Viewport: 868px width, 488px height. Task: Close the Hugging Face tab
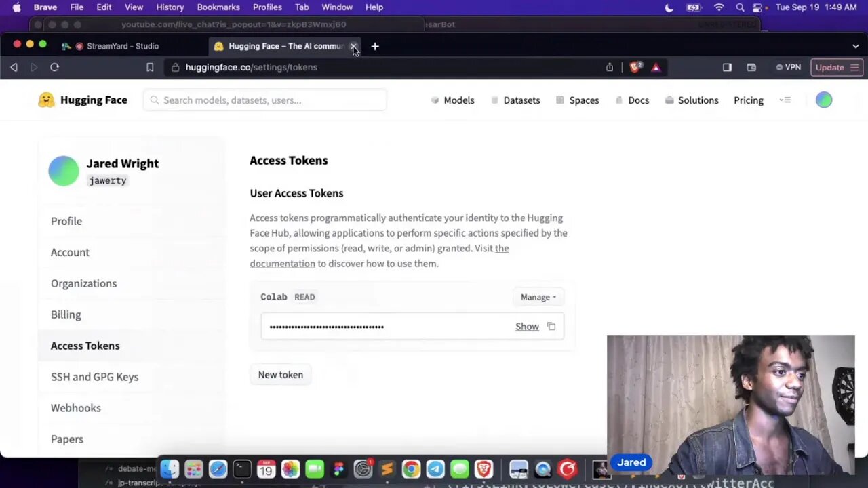coord(353,46)
